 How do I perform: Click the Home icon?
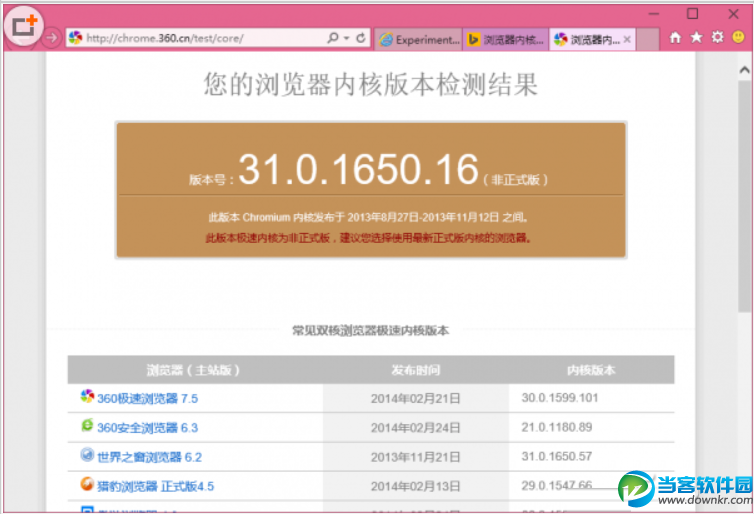675,38
